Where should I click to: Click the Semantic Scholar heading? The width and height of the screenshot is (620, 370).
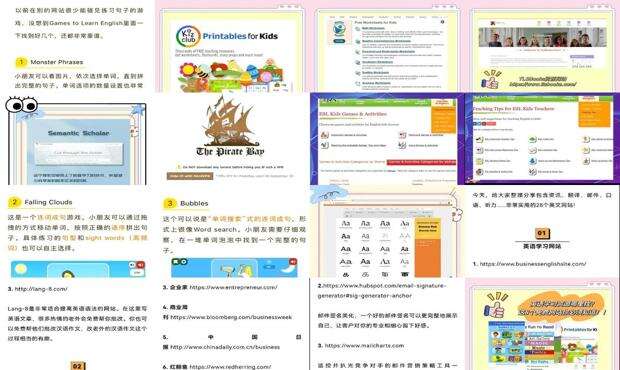coord(78,133)
